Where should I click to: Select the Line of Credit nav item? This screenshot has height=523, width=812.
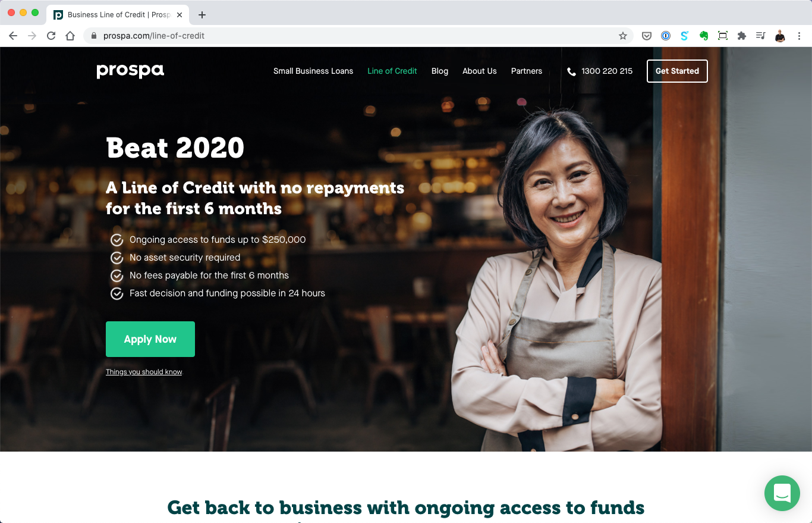pyautogui.click(x=392, y=71)
